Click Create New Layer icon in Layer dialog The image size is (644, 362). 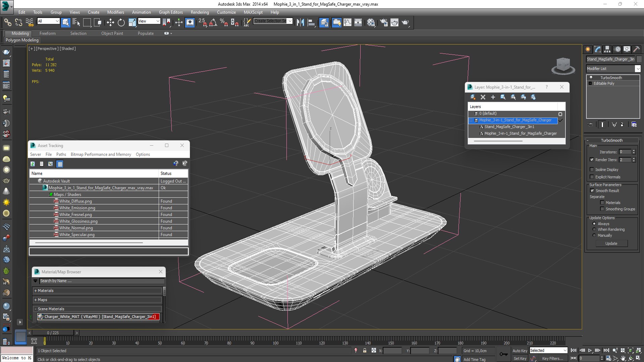pos(473,97)
